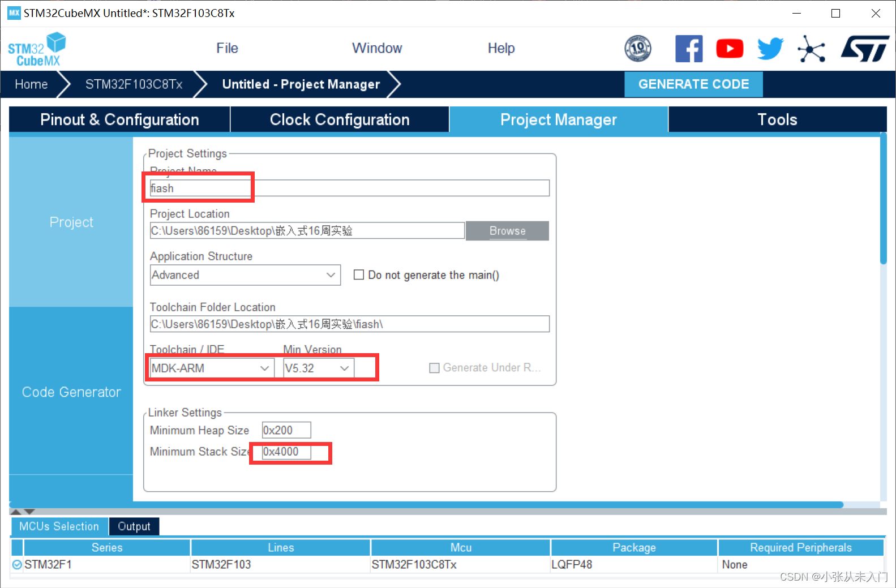Select the STM32F103 lines cell
Screen dimensions: 896x588
(281, 564)
